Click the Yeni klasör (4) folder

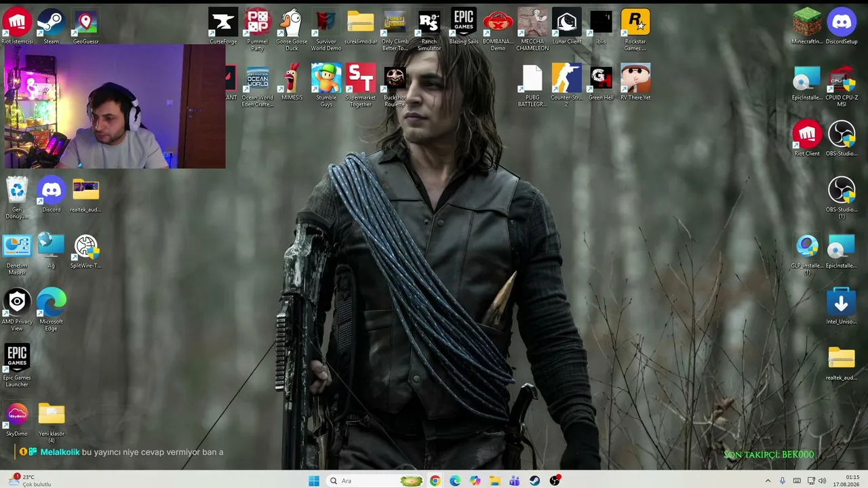(x=52, y=422)
